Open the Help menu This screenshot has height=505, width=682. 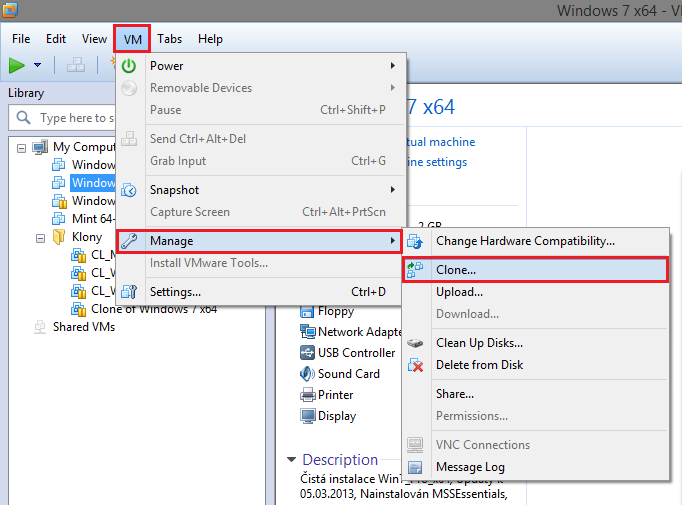pos(210,39)
